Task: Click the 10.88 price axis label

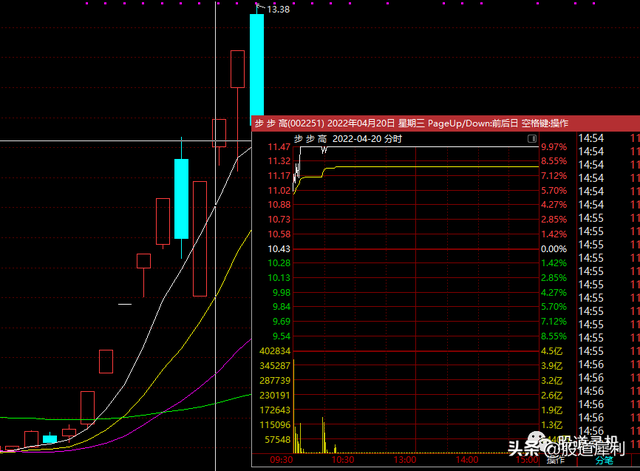Action: [x=279, y=205]
